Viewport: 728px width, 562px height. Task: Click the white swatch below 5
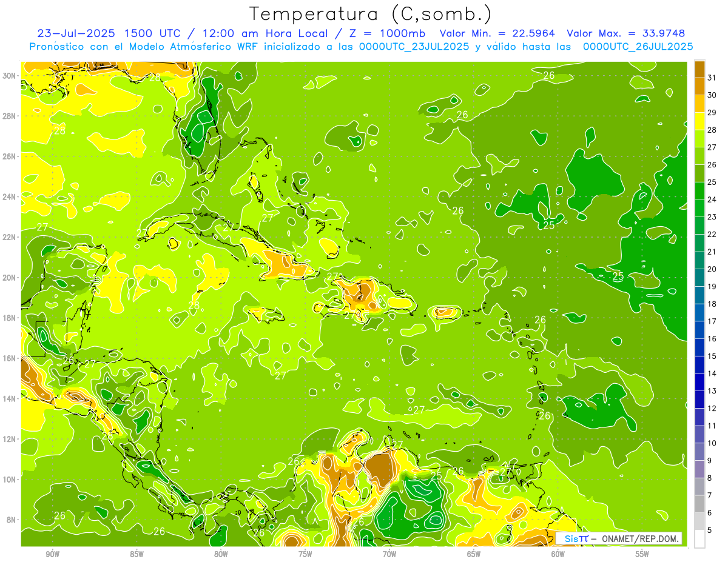[x=699, y=539]
